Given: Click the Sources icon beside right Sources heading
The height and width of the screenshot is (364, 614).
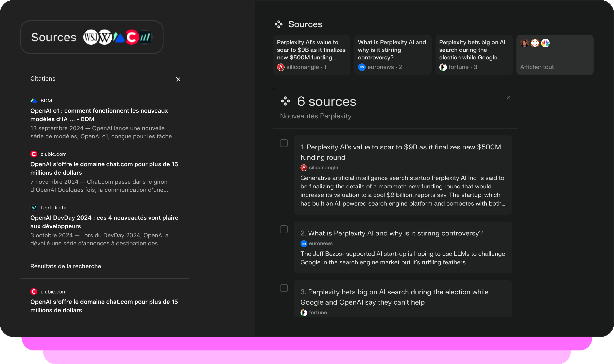Looking at the screenshot, I should pos(278,24).
